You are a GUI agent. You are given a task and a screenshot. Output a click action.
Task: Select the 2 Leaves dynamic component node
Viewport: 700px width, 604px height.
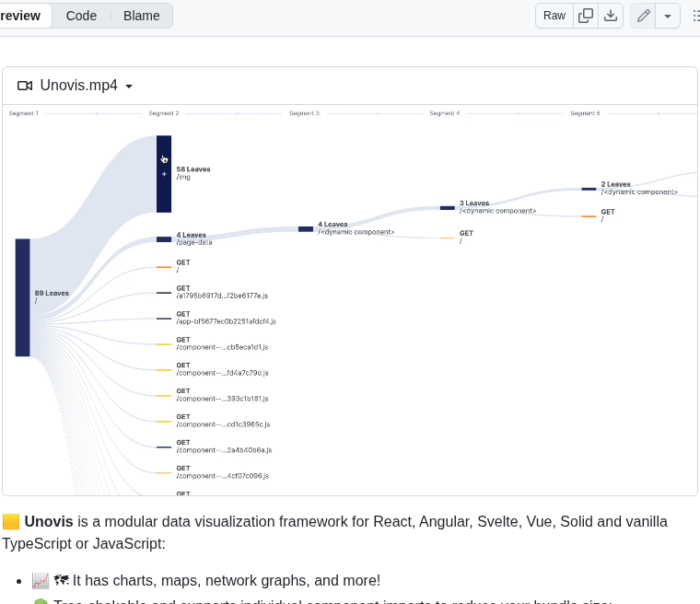(589, 189)
